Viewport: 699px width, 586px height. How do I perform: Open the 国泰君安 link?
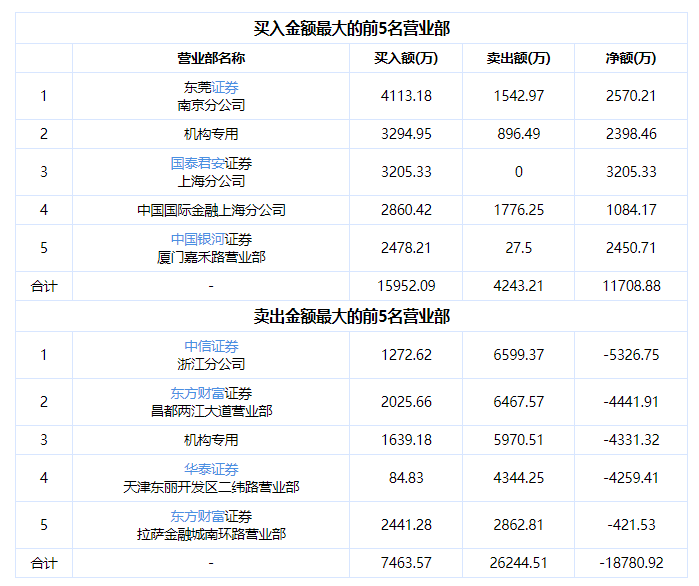tap(198, 163)
